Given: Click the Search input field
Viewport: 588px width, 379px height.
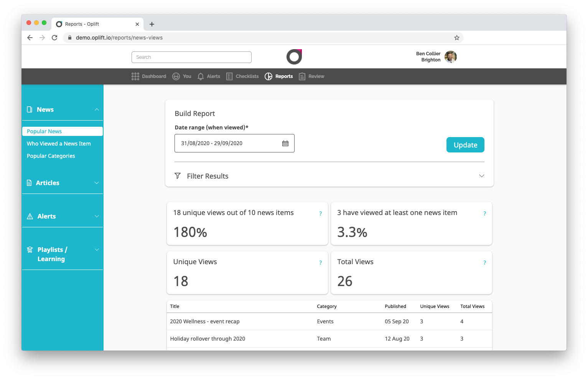Looking at the screenshot, I should pyautogui.click(x=191, y=57).
